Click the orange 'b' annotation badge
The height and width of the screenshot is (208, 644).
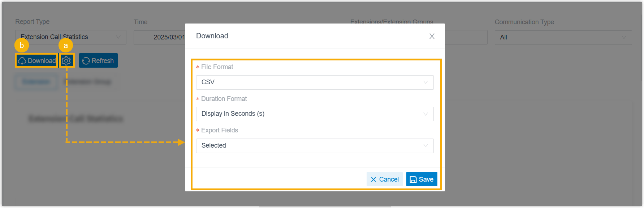pos(22,46)
